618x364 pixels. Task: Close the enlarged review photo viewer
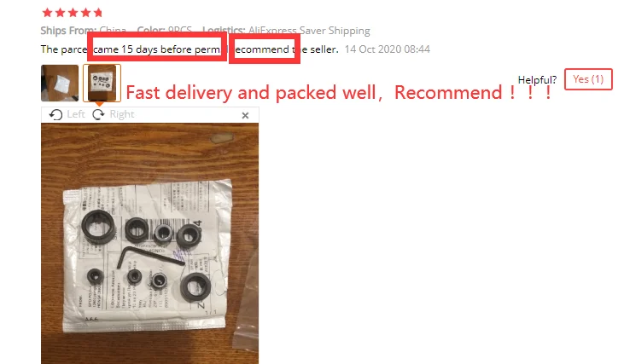(245, 115)
